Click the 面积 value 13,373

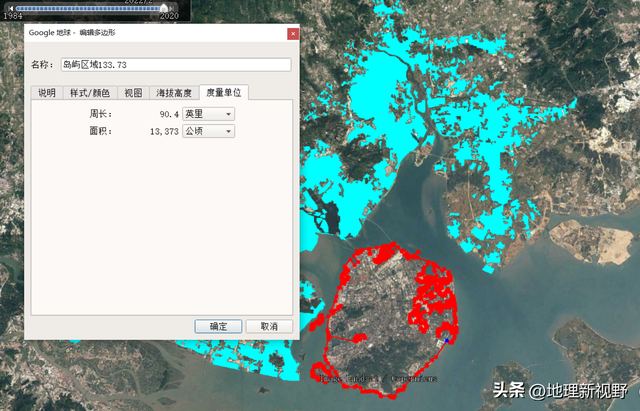pos(164,131)
